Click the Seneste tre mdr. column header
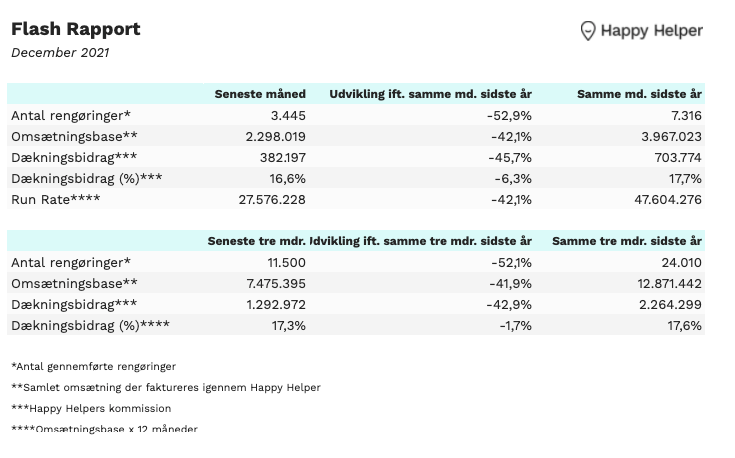 (256, 241)
